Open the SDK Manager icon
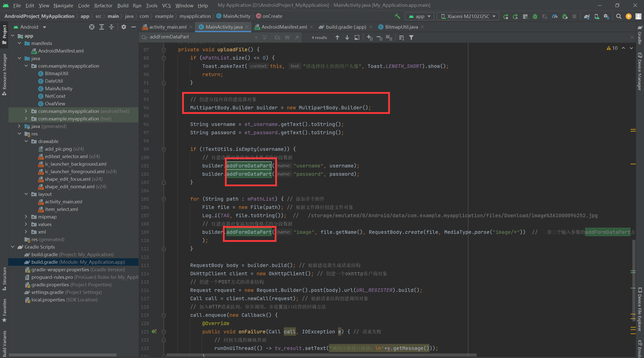Viewport: 644px width, 358px height. (606, 16)
